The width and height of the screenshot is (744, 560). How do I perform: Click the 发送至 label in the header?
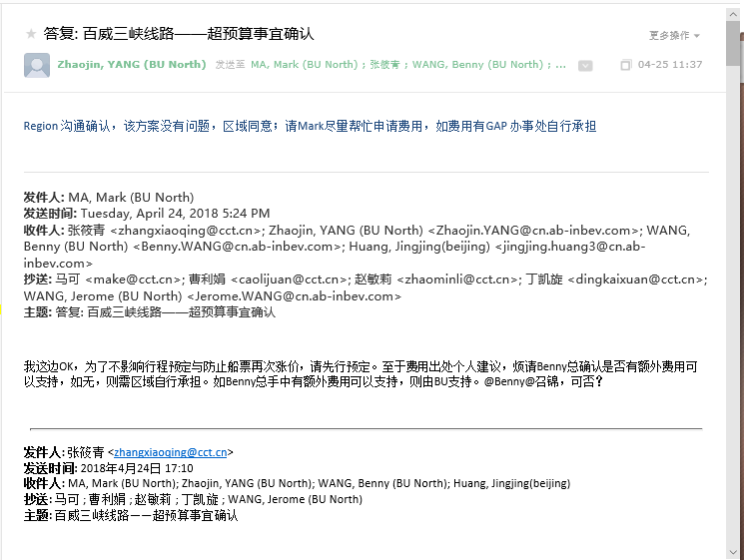[230, 65]
